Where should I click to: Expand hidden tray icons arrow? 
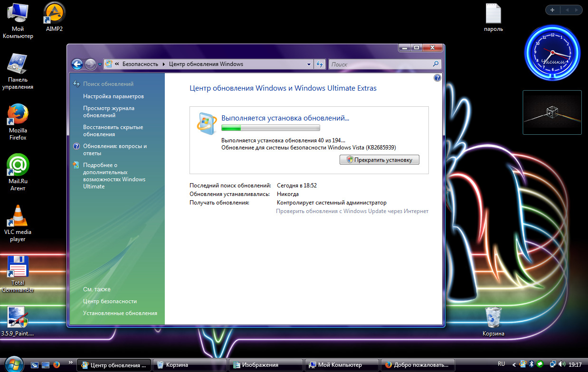513,364
